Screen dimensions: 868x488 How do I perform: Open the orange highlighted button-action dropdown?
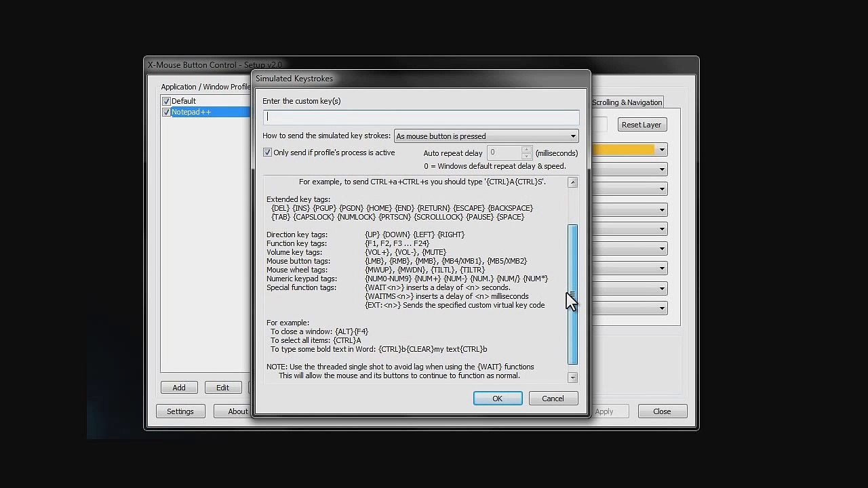pos(629,150)
